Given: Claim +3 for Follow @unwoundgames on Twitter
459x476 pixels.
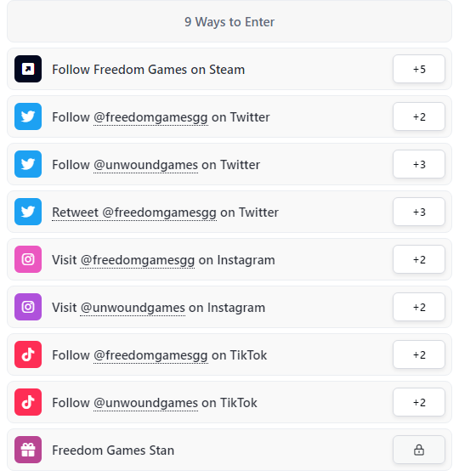Looking at the screenshot, I should click(x=419, y=164).
